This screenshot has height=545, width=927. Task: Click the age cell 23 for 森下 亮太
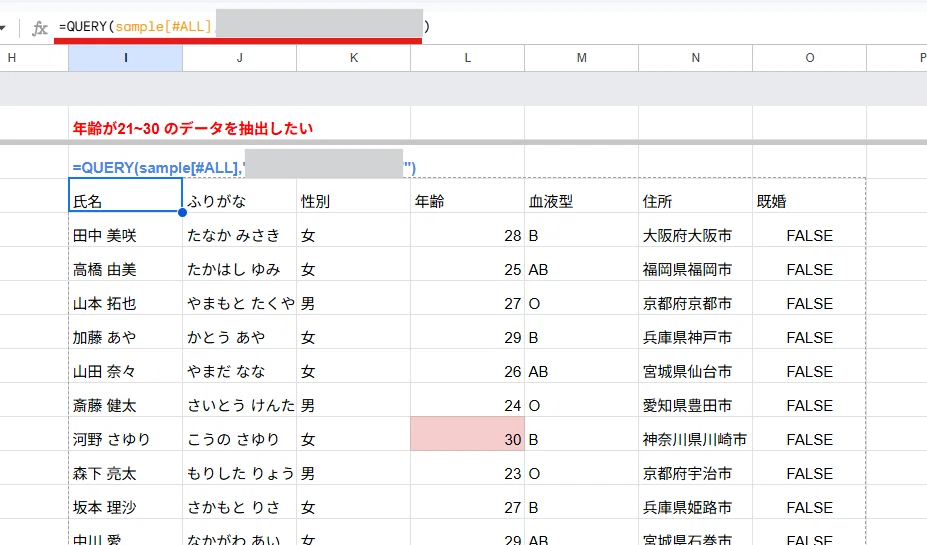pos(468,468)
